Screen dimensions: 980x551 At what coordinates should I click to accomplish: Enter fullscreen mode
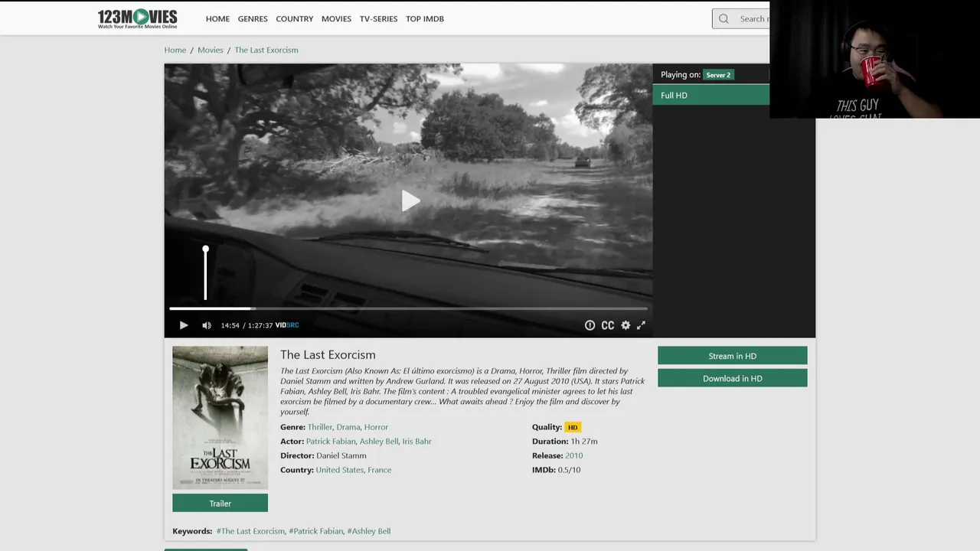click(x=641, y=325)
